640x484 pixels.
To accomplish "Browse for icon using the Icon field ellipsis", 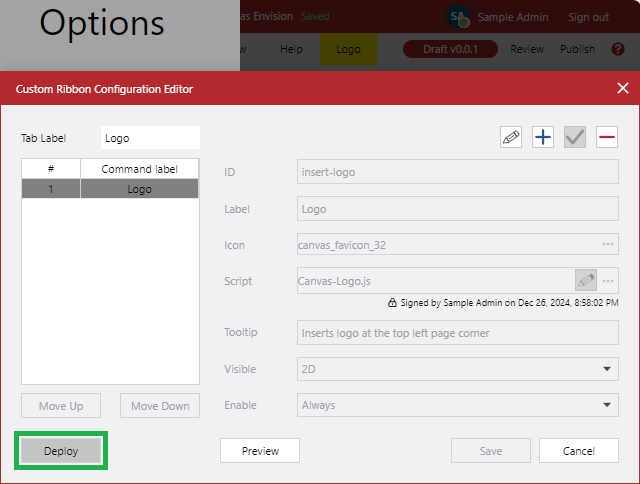I will coord(607,245).
